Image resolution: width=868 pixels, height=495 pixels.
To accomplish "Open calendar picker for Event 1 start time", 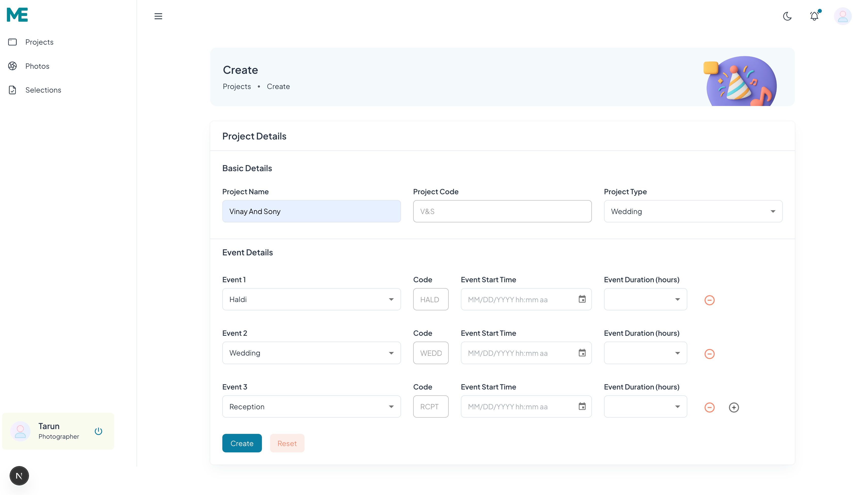I will coord(582,299).
